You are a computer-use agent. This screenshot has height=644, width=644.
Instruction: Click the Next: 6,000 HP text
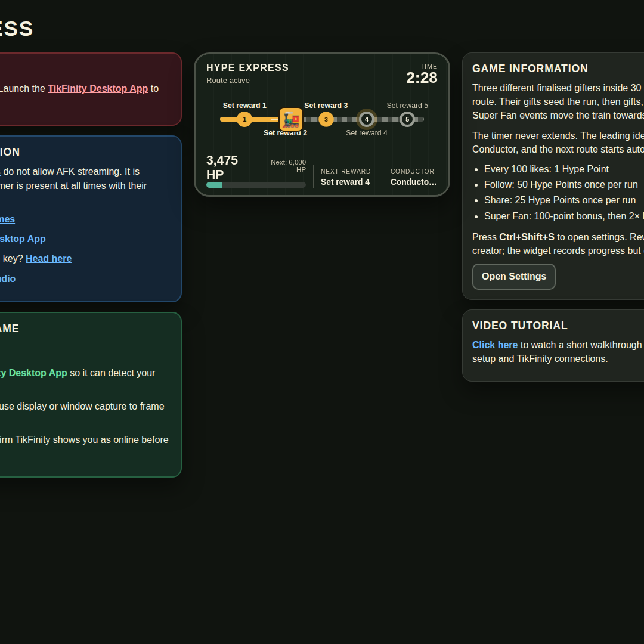coord(289,166)
